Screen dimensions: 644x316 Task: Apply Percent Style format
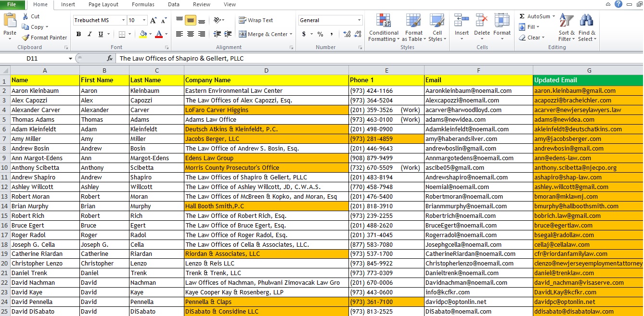pos(320,34)
